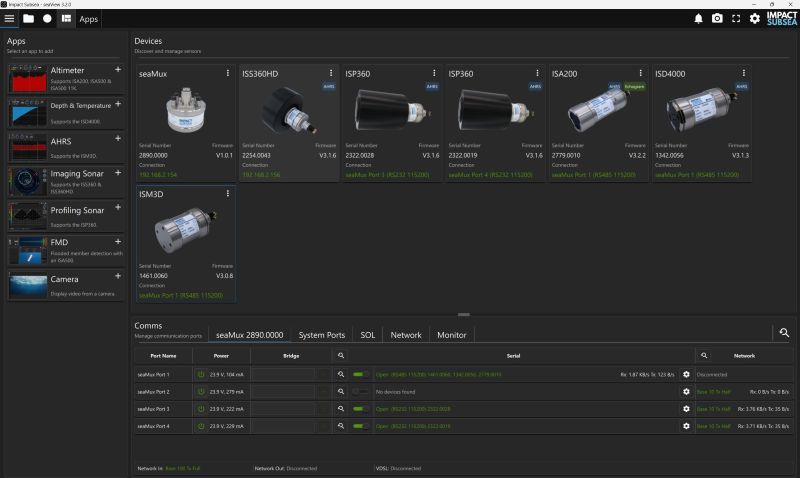
Task: Open ISA200 device card options menu
Action: pos(640,73)
